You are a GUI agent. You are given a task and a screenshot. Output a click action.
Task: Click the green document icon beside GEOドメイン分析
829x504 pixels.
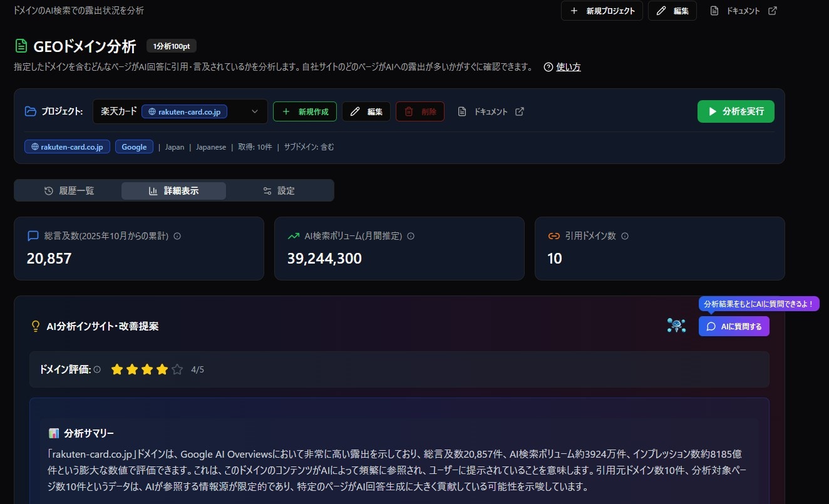tap(22, 46)
